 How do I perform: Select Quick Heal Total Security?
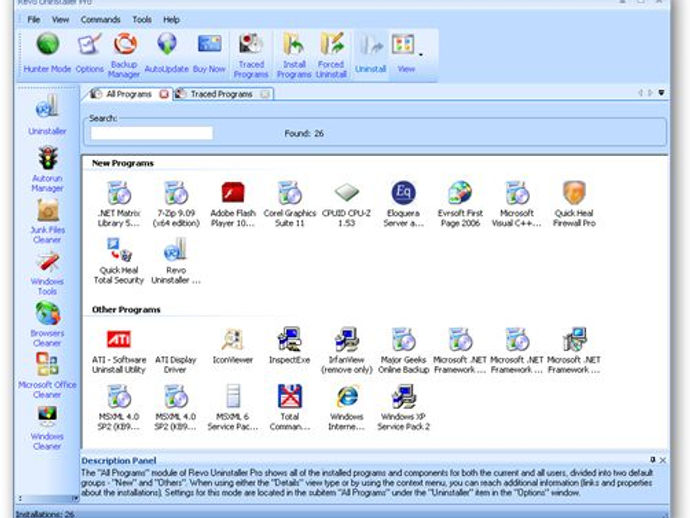(x=119, y=261)
